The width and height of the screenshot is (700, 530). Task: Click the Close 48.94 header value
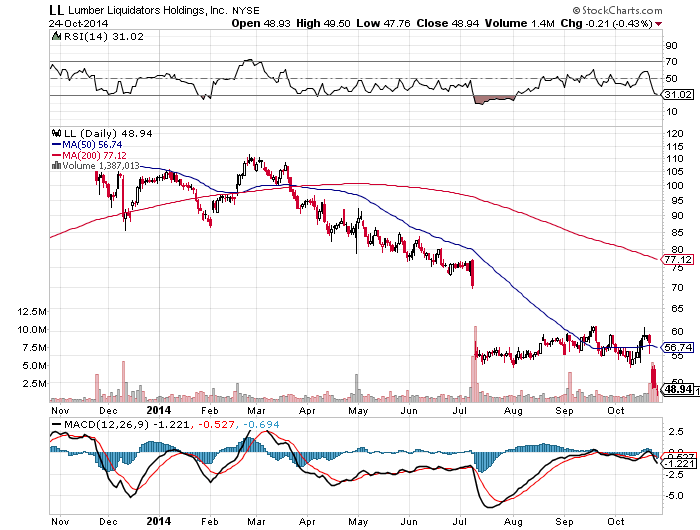(x=447, y=23)
